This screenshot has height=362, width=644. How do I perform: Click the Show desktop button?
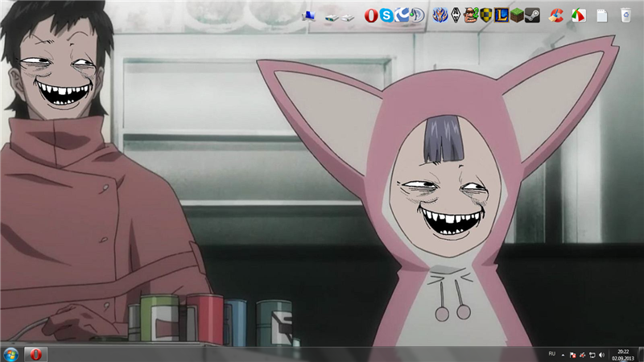[x=641, y=355]
